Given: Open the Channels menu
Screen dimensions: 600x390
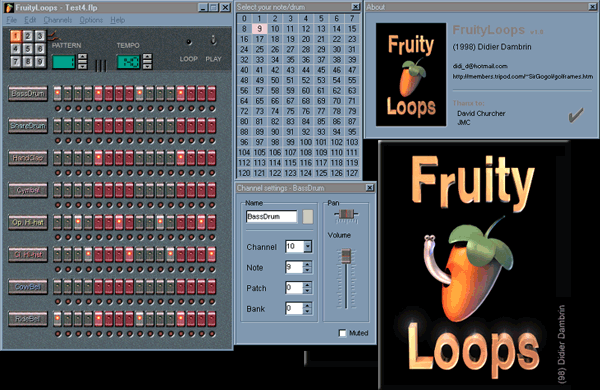Looking at the screenshot, I should pyautogui.click(x=57, y=20).
